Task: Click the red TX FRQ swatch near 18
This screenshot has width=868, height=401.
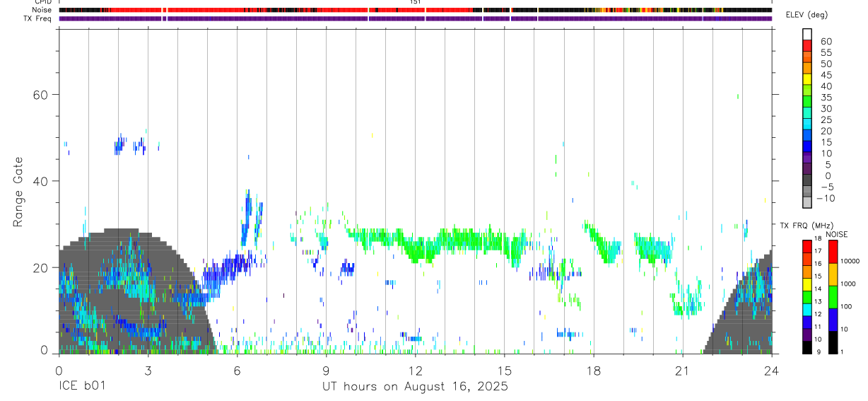Action: click(x=807, y=246)
